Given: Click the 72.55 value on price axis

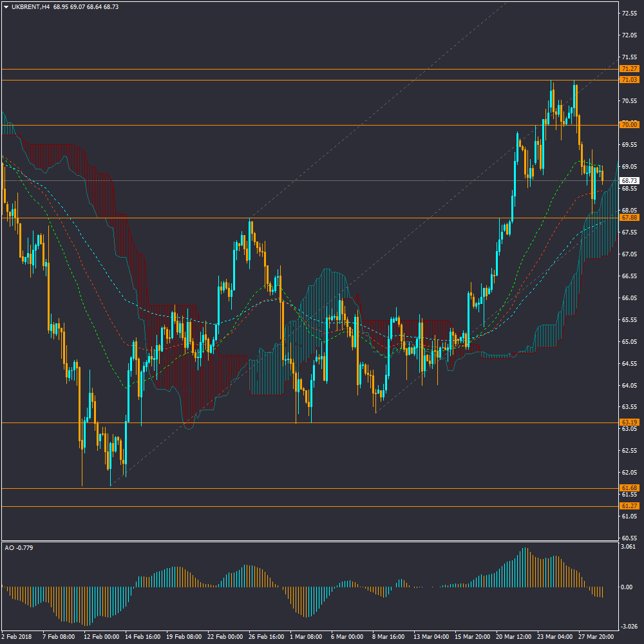Looking at the screenshot, I should coord(629,13).
